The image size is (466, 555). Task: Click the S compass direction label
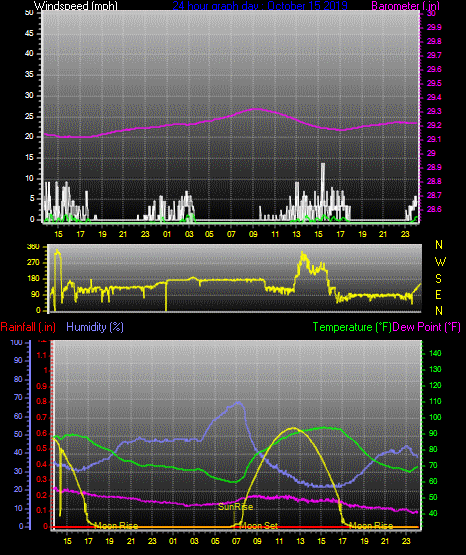point(438,279)
